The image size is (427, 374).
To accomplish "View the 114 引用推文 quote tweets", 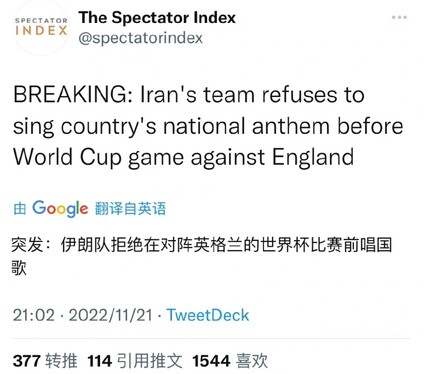I will [x=135, y=361].
